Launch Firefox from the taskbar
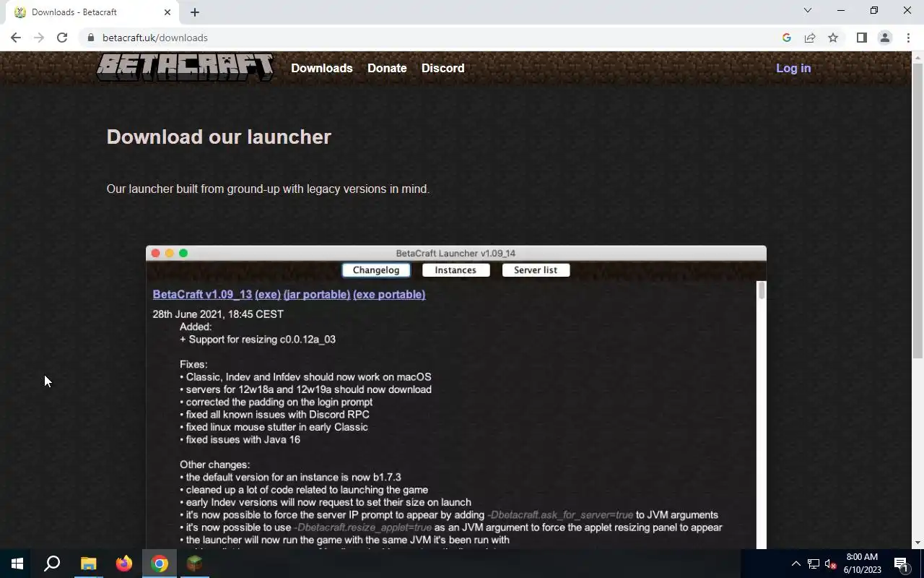The height and width of the screenshot is (578, 924). click(x=124, y=564)
